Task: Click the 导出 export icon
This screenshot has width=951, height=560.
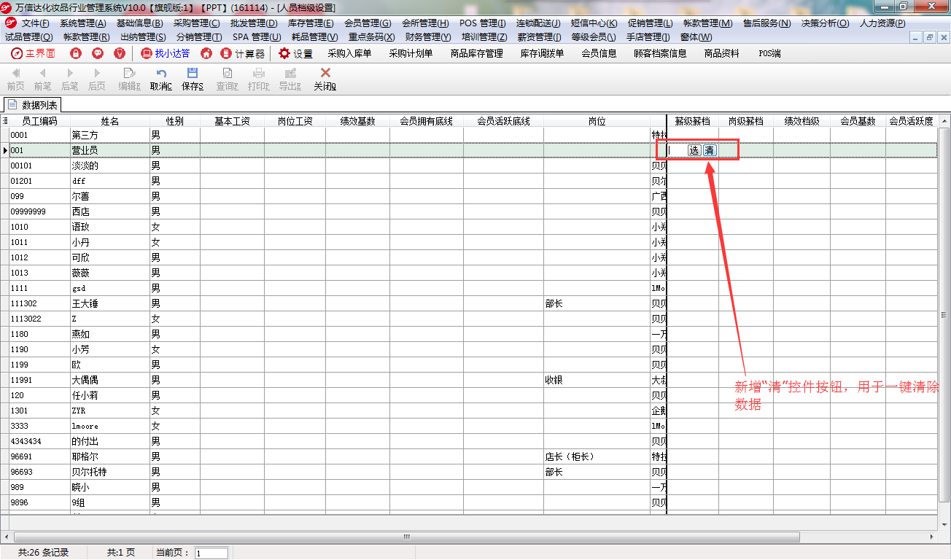Action: click(x=290, y=79)
